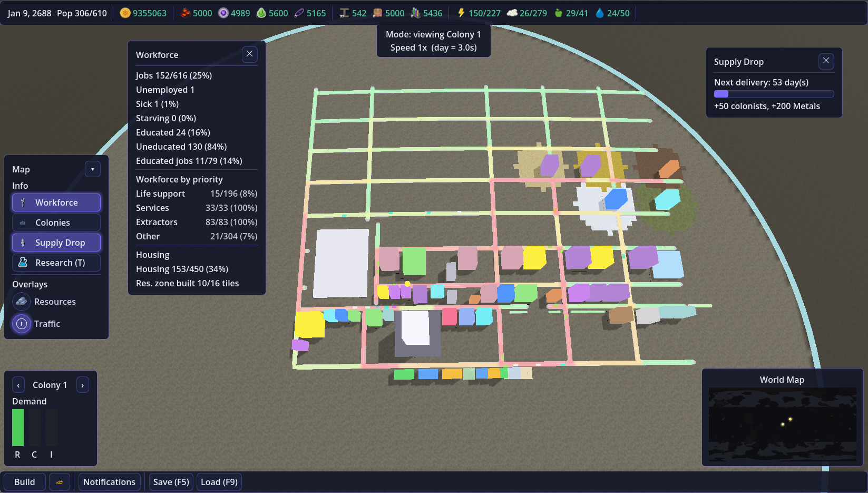
Task: Click the credits coin icon in top bar
Action: [125, 13]
